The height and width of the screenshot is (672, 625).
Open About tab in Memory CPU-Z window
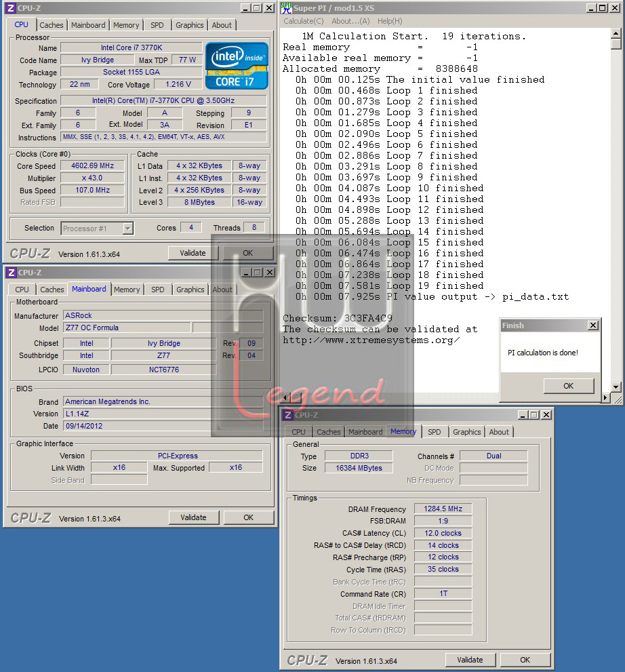tap(499, 432)
